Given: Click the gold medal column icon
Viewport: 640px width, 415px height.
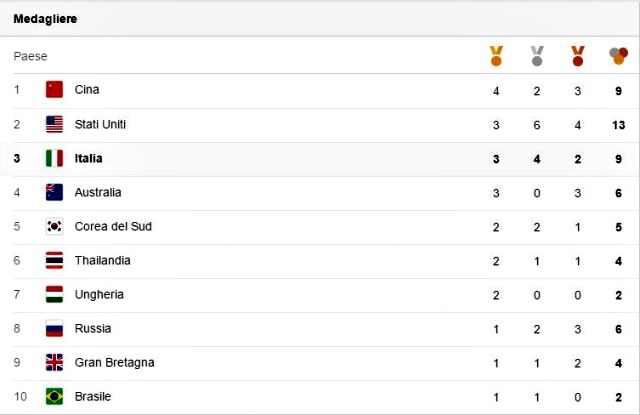Looking at the screenshot, I should point(496,56).
